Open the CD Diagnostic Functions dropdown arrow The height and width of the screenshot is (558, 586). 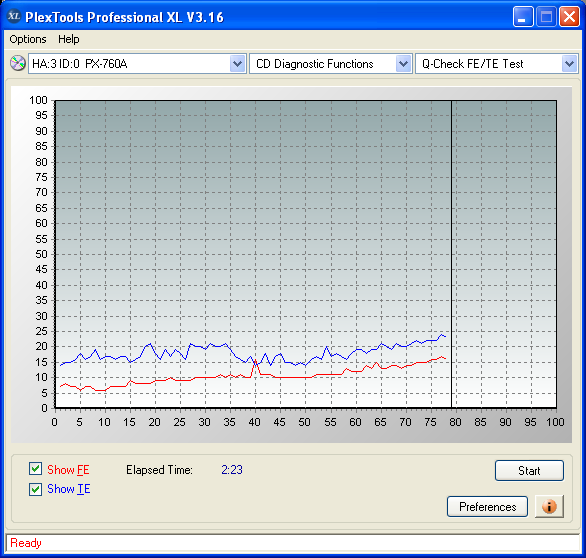pos(404,64)
